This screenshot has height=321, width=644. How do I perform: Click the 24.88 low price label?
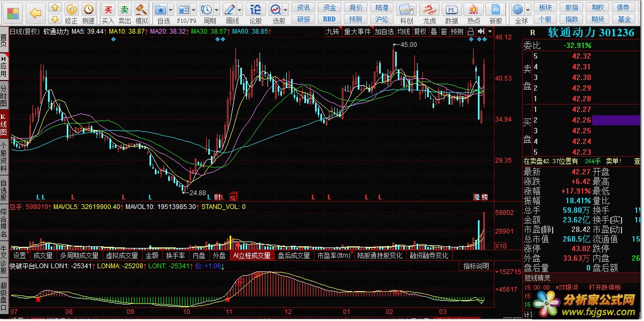(x=197, y=192)
